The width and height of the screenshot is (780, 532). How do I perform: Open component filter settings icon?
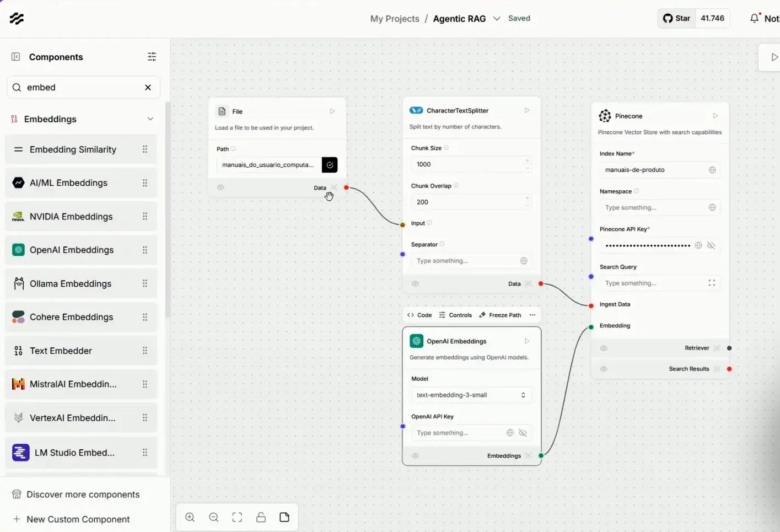152,57
